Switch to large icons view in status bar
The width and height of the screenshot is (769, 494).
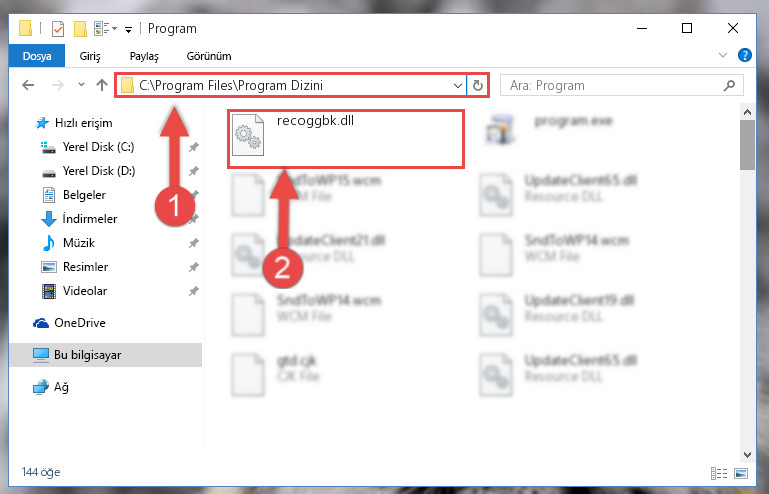pos(741,473)
